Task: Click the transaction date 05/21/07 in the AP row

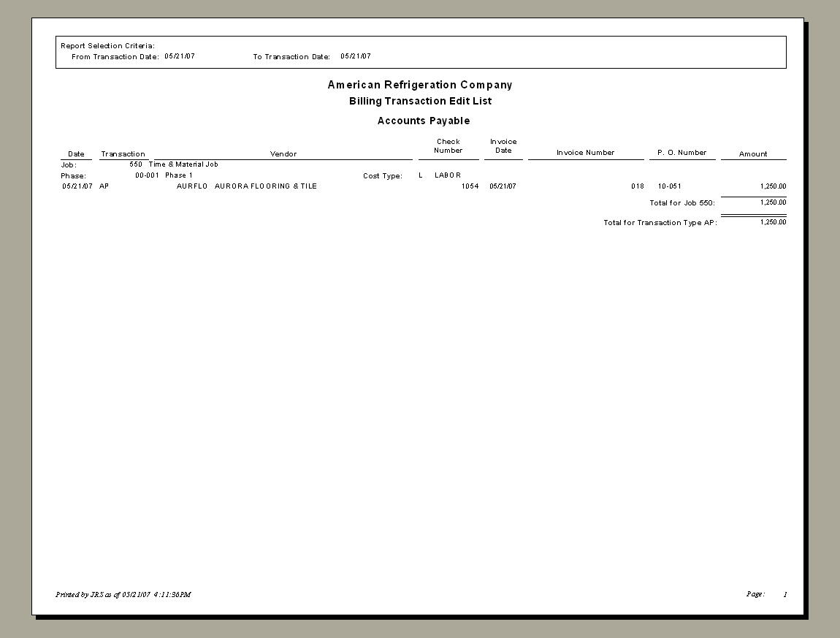Action: pyautogui.click(x=77, y=186)
